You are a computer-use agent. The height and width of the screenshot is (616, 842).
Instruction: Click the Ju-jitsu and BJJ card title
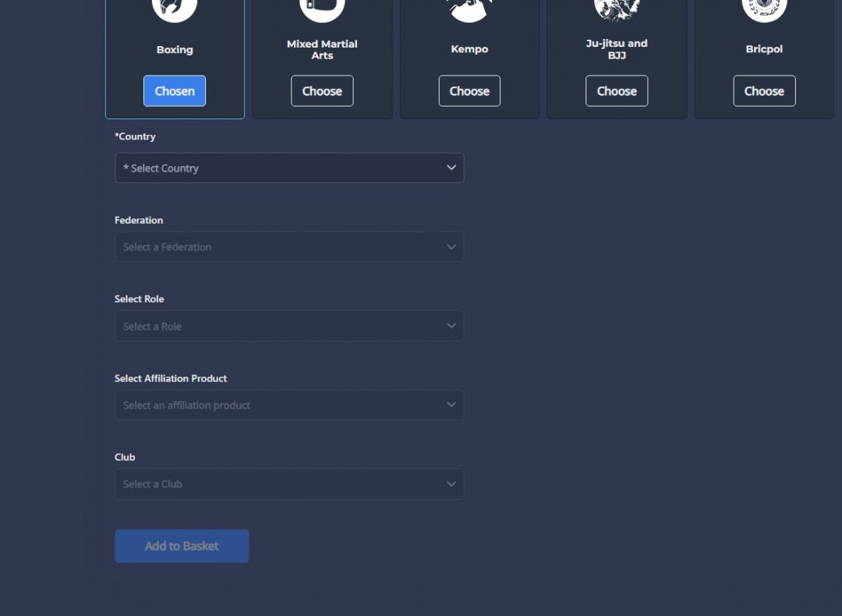[x=617, y=49]
